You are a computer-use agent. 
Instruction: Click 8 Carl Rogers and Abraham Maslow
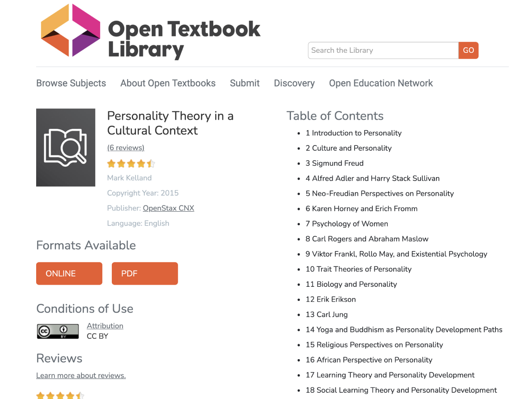point(367,239)
